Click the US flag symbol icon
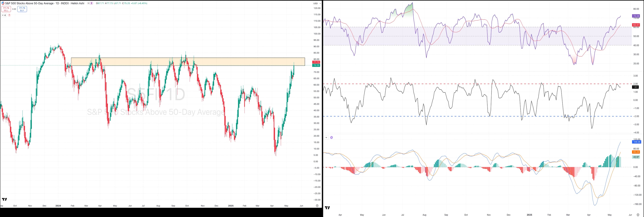Image resolution: width=644 pixels, height=217 pixels. click(x=3, y=3)
